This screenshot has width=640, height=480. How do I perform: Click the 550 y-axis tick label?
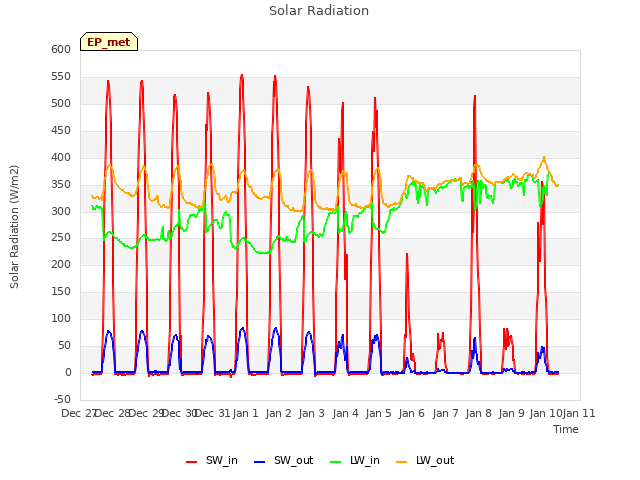point(61,76)
